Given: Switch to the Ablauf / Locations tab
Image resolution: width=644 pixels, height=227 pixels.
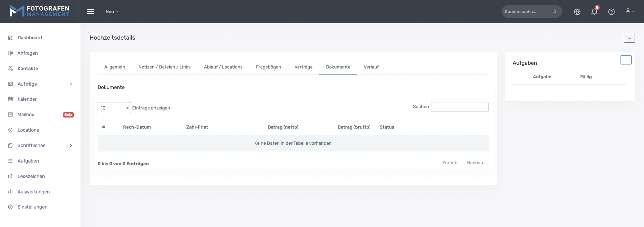Looking at the screenshot, I should pyautogui.click(x=223, y=67).
